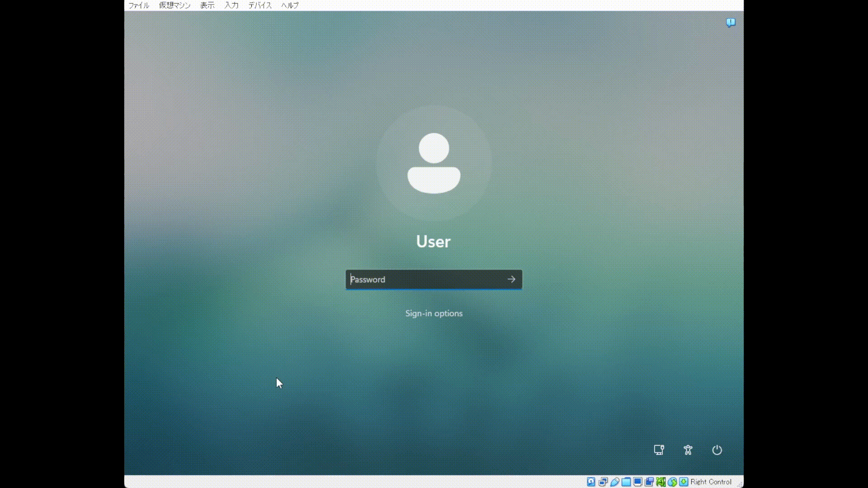Open the 仮想マシン menu
Image resolution: width=868 pixels, height=488 pixels.
tap(175, 5)
